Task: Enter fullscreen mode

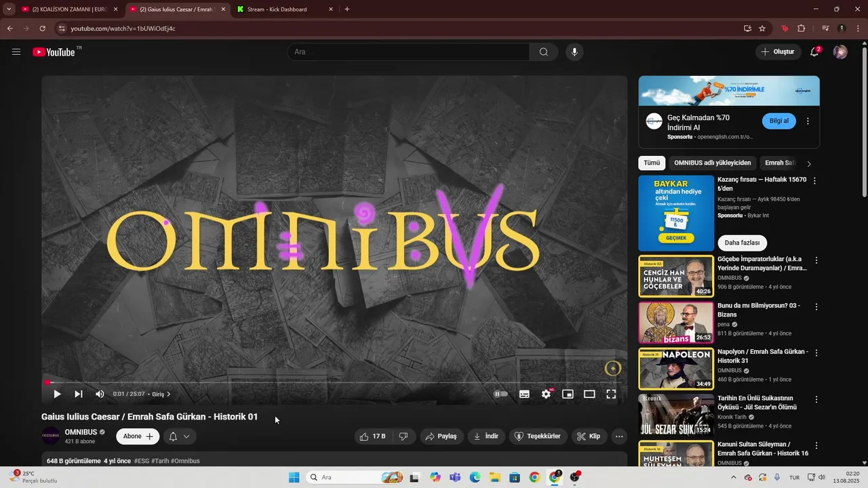Action: pos(611,394)
